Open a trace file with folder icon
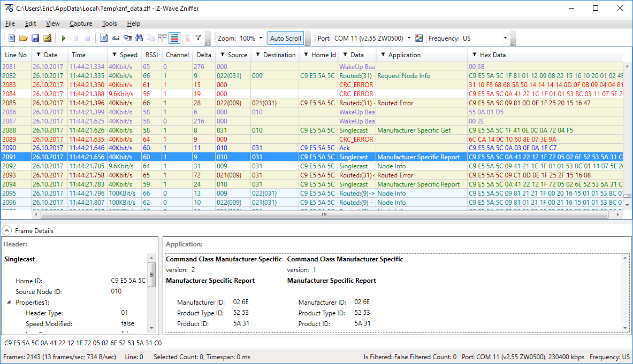Screen dimensions: 633x364 click(x=23, y=38)
